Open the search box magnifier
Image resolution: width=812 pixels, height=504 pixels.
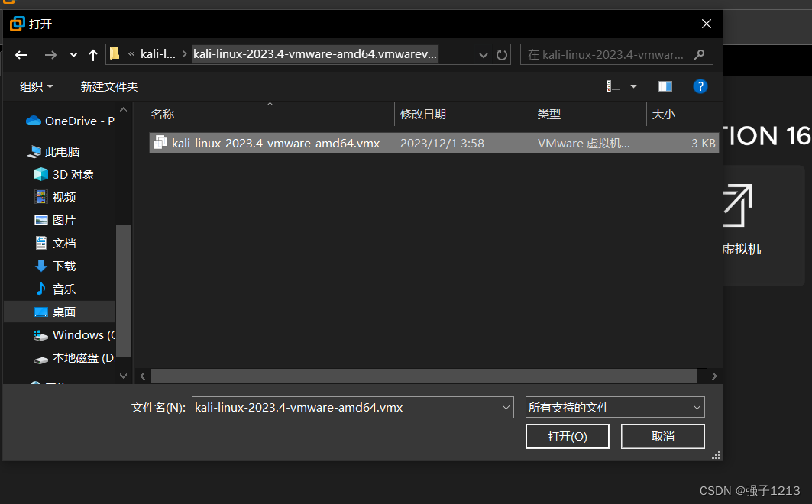pos(699,54)
